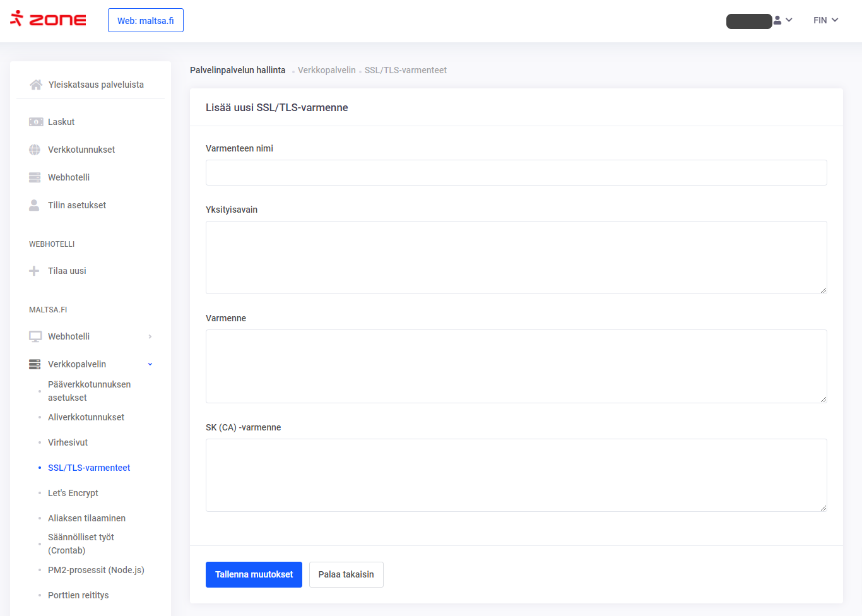This screenshot has height=616, width=862.
Task: Expand the Webhotelli section under MALTSA.FI
Action: click(150, 336)
